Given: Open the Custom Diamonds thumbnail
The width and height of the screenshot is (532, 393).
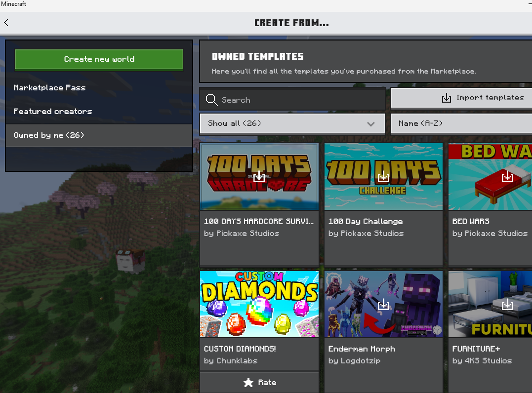Looking at the screenshot, I should [259, 304].
